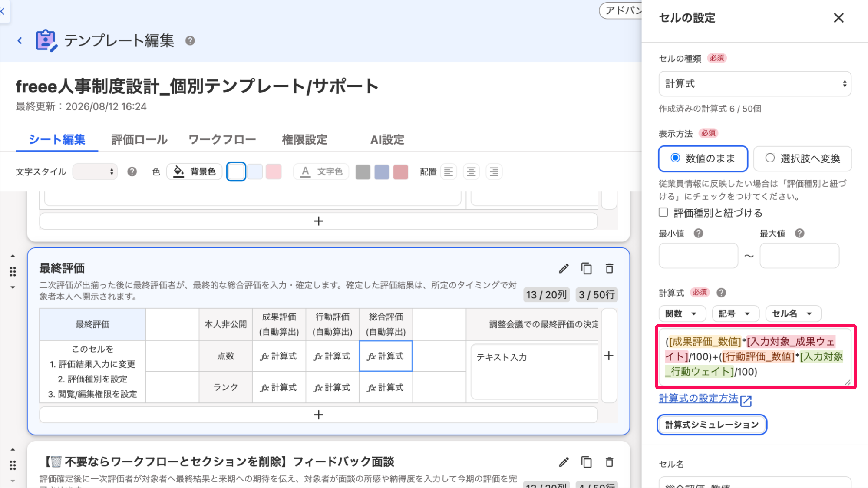Open help icon beside 文字スタイル dropdown
Screen dimensions: 868x488
[132, 172]
